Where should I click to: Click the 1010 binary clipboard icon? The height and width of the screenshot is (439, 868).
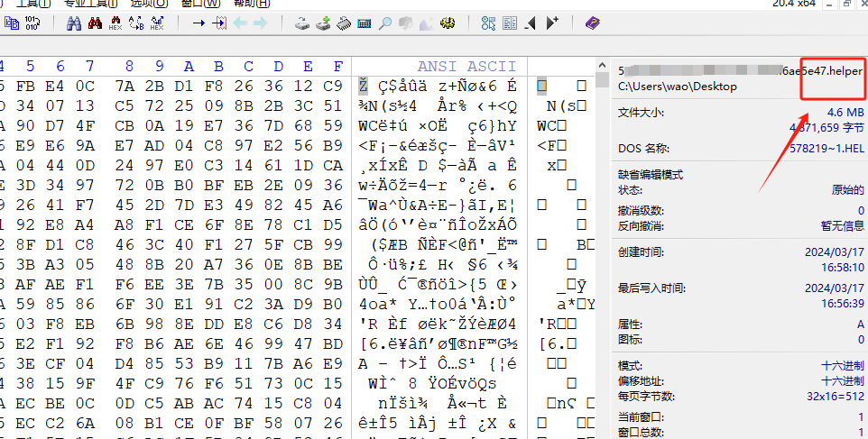33,23
